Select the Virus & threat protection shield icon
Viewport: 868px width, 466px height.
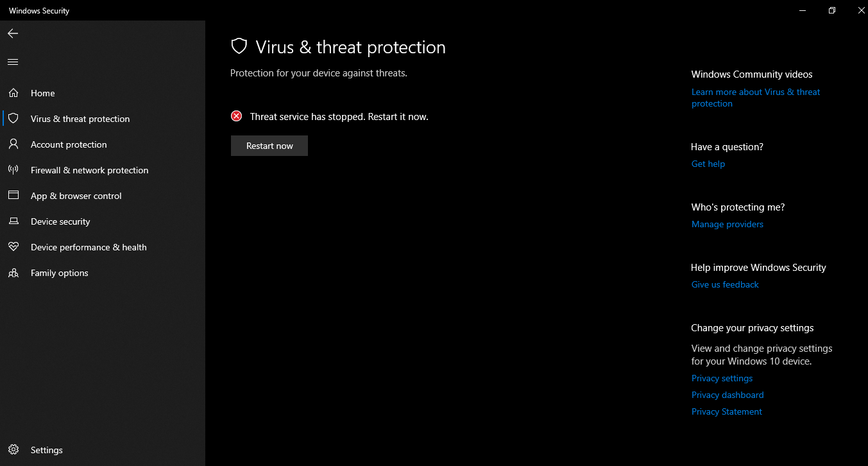[13, 119]
